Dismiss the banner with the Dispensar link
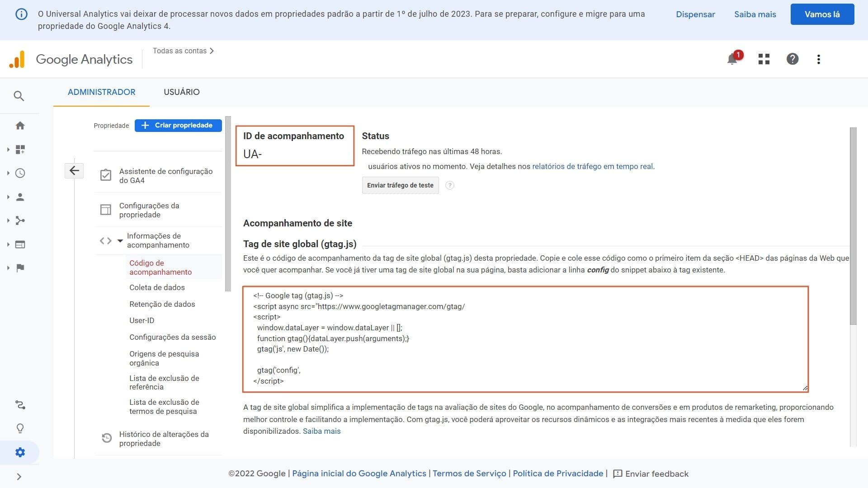The height and width of the screenshot is (488, 868). click(695, 14)
